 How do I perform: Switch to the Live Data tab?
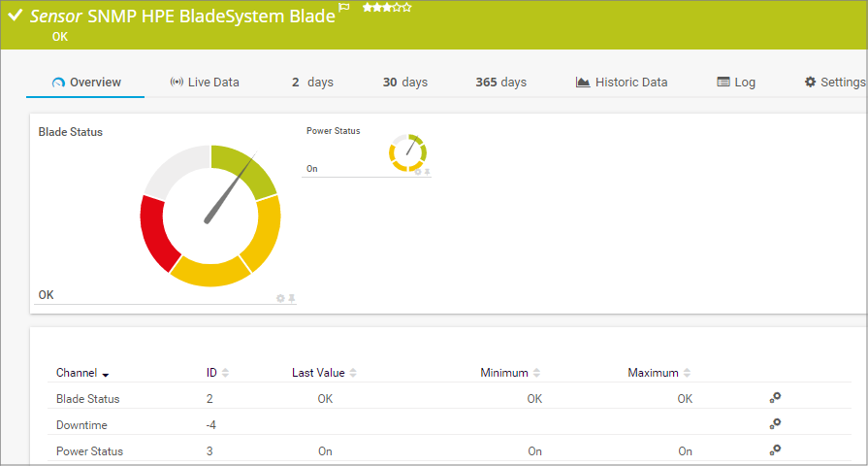[x=205, y=83]
